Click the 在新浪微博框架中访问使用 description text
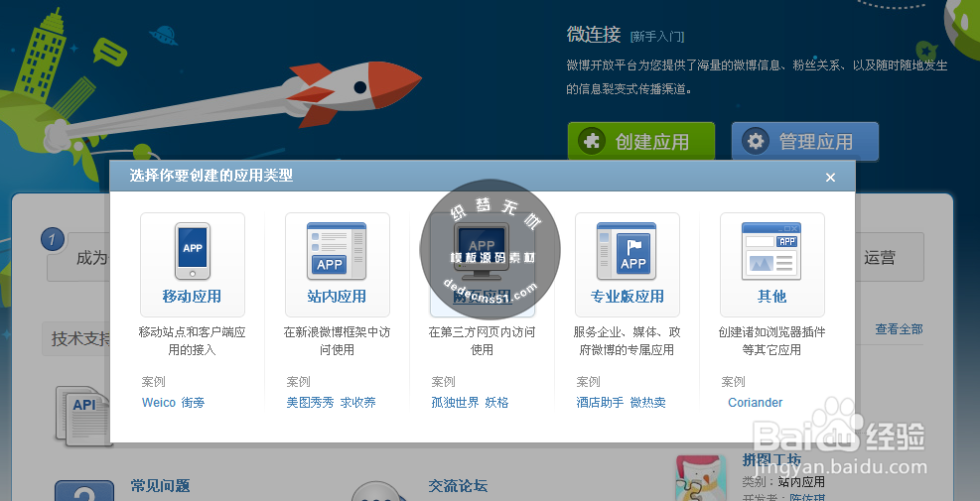980x501 pixels. pos(337,341)
